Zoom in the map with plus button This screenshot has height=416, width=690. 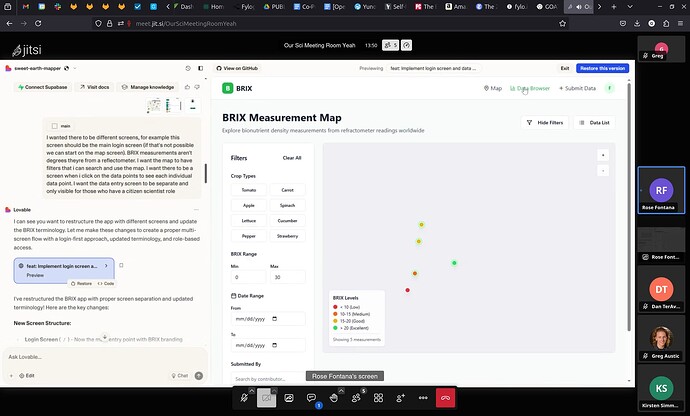(x=603, y=155)
